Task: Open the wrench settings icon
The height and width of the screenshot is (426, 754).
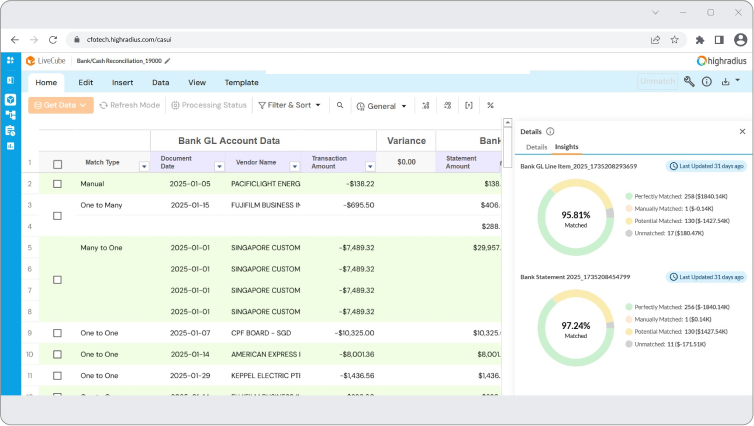Action: point(689,81)
